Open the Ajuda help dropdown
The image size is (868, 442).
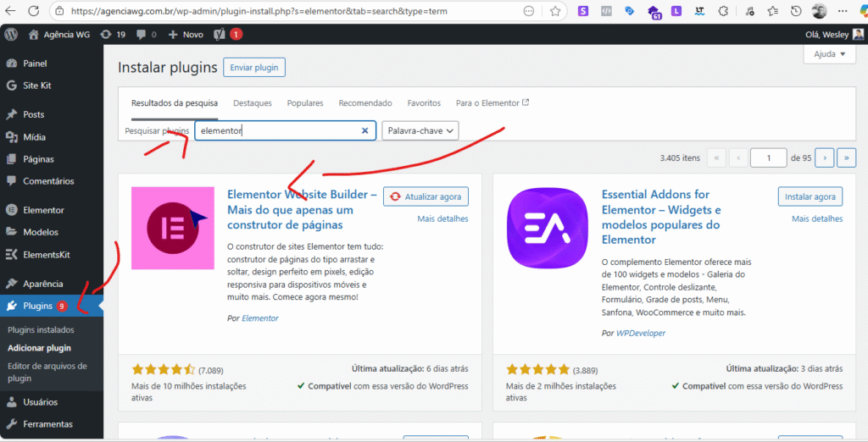tap(830, 54)
